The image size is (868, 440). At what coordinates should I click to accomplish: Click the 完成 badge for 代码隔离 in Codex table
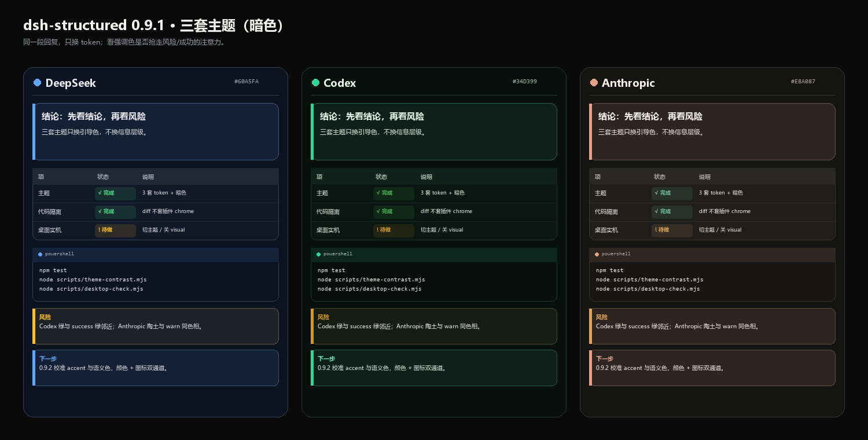click(393, 212)
